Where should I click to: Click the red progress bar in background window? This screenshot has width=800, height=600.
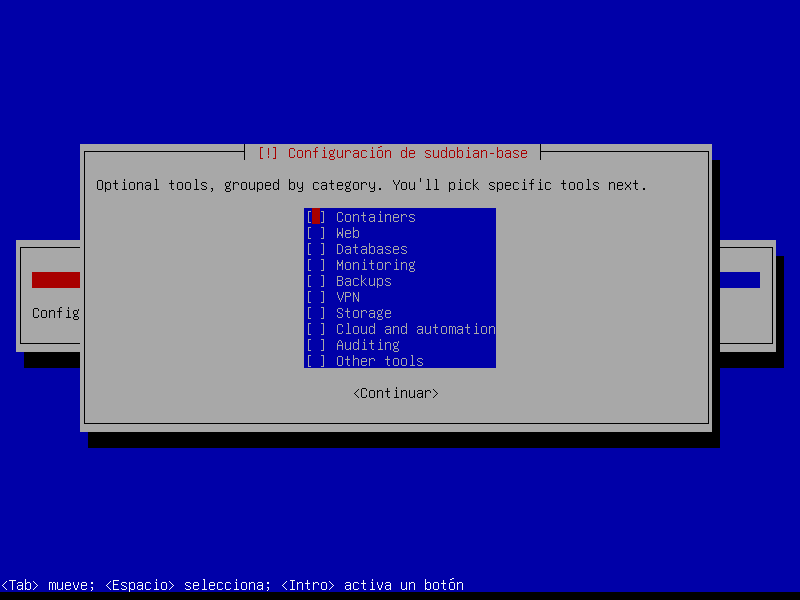click(x=56, y=280)
